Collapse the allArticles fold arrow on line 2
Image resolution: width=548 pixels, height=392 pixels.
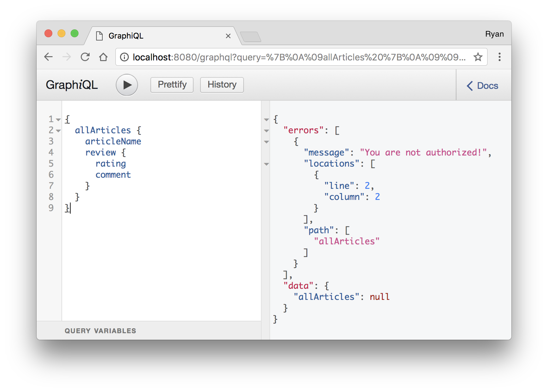point(58,131)
